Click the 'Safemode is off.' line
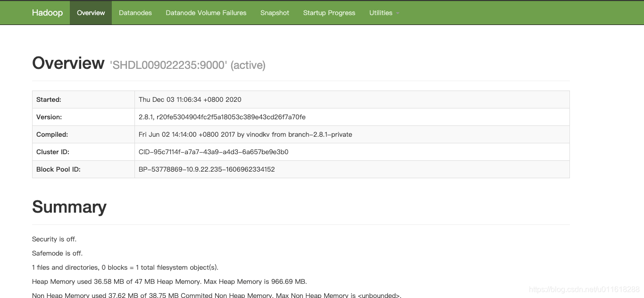This screenshot has height=298, width=644. tap(57, 253)
